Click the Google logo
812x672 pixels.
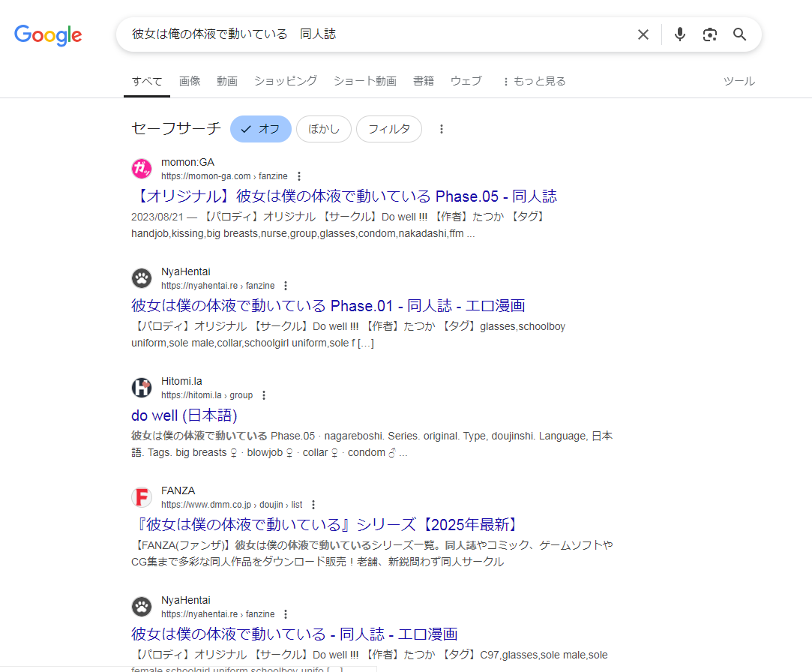tap(48, 34)
